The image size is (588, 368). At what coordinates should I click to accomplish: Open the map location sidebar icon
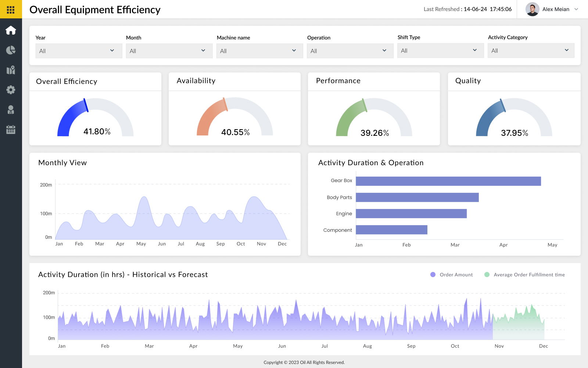(x=11, y=70)
